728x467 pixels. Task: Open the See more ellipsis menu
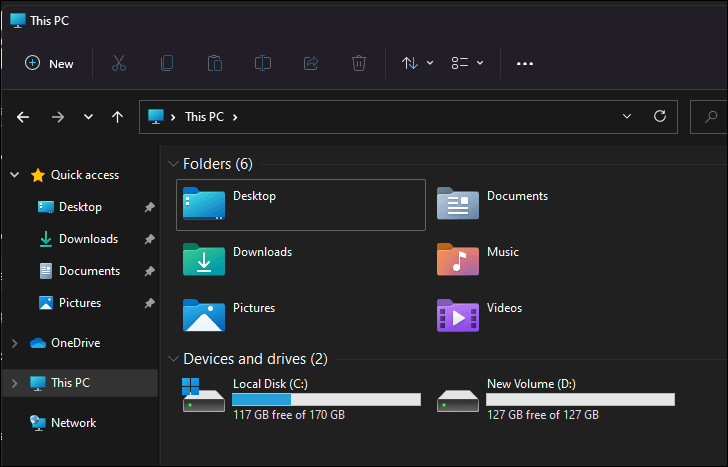[x=525, y=64]
